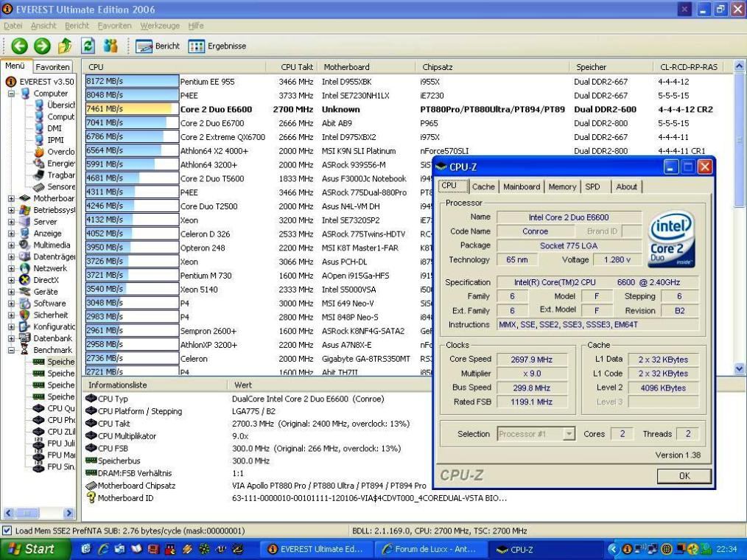Click the Intel Core 2 Duo logo
Image resolution: width=747 pixels, height=560 pixels.
671,239
